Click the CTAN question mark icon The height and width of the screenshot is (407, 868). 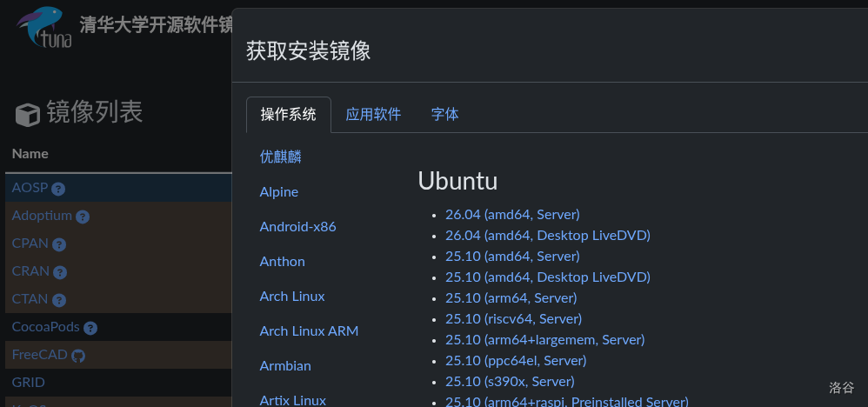click(59, 300)
